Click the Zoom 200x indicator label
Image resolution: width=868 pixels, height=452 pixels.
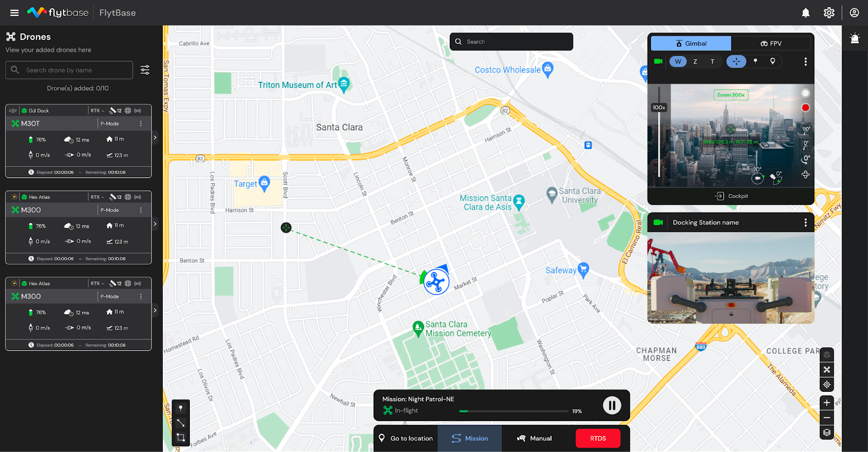(x=731, y=95)
